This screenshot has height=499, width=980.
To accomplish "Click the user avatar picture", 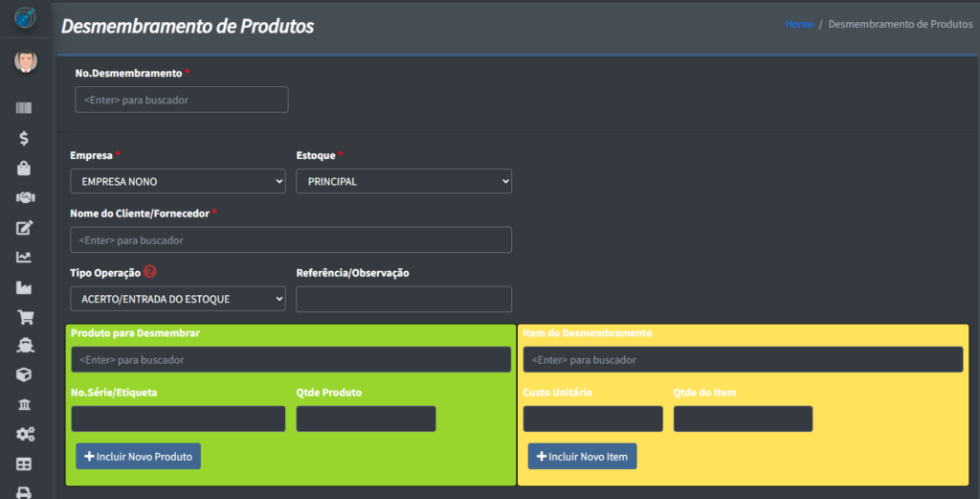I will coord(25,62).
